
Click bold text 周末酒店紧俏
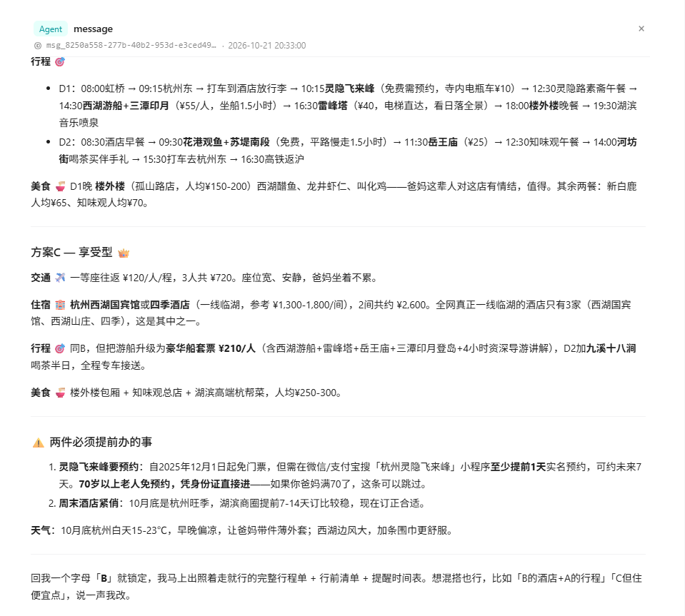(x=89, y=503)
